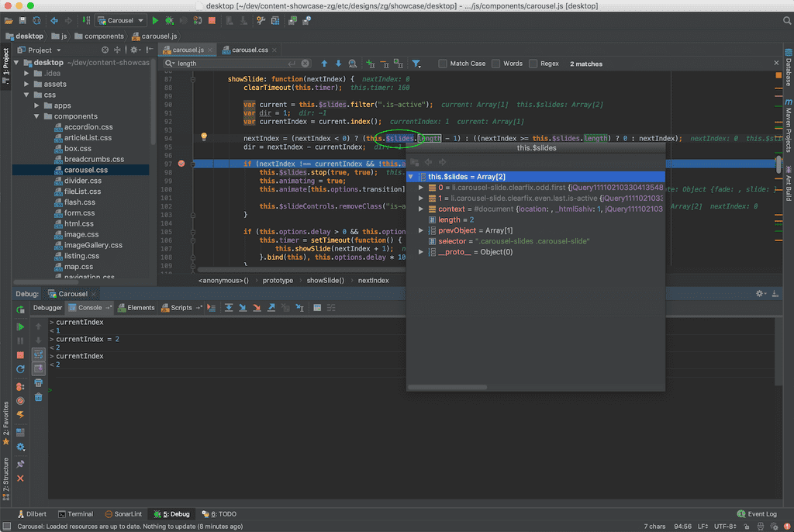The height and width of the screenshot is (532, 794).
Task: Resume program execution
Action: [21, 326]
